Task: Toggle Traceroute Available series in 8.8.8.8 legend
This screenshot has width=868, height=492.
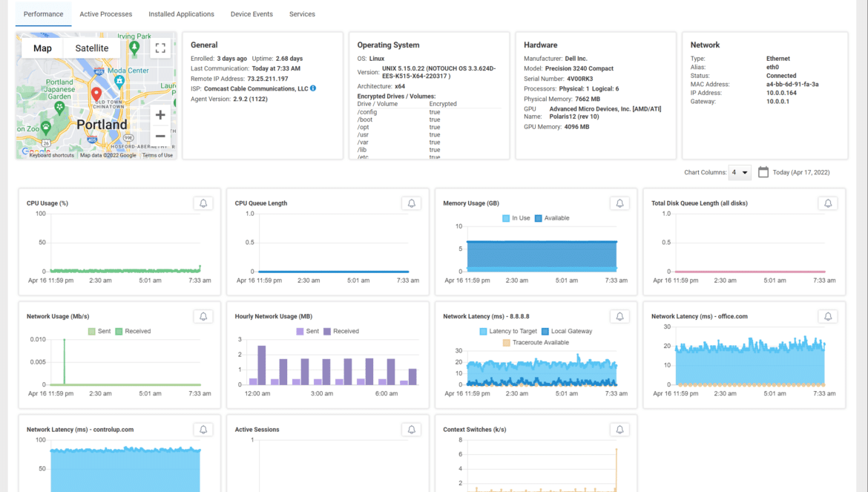Action: 536,343
